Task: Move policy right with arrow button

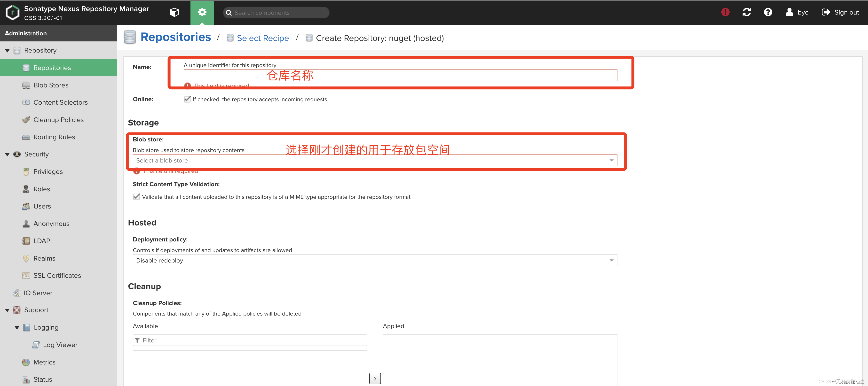Action: 375,378
